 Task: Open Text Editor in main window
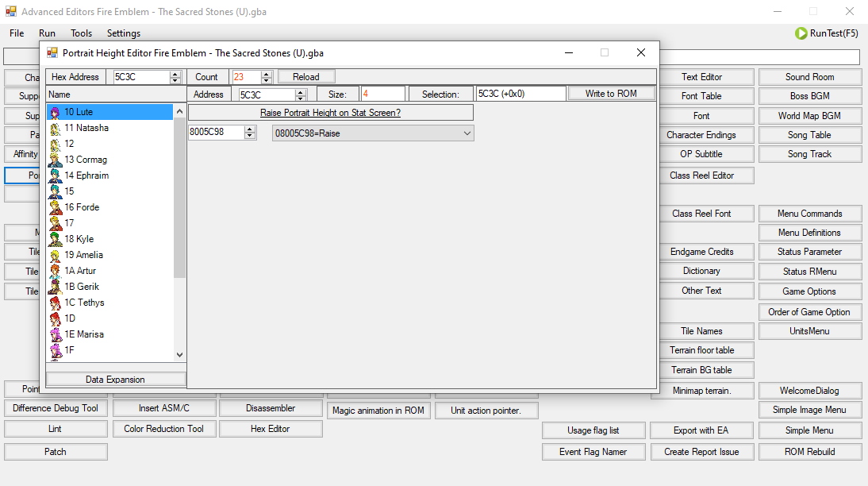701,77
